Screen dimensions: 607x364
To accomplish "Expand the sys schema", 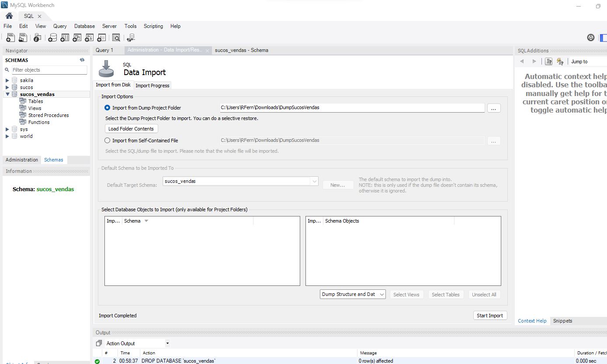I will 7,129.
